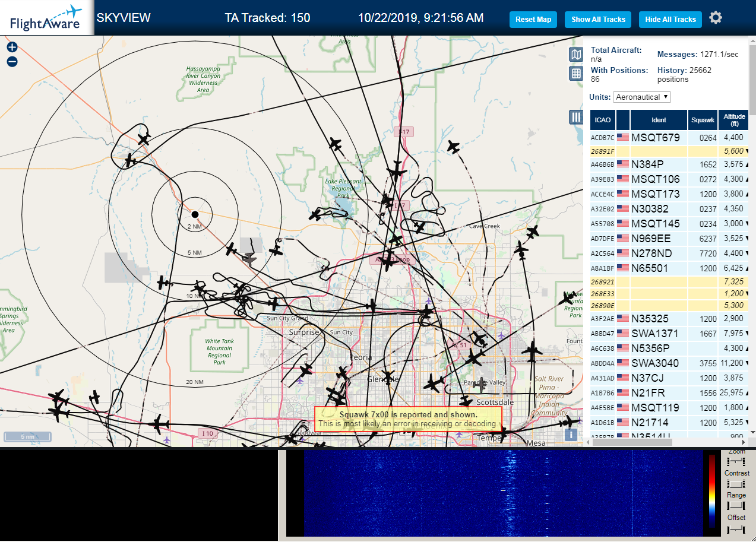Click the receiver location black dot
Image resolution: width=756 pixels, height=542 pixels.
[x=195, y=214]
